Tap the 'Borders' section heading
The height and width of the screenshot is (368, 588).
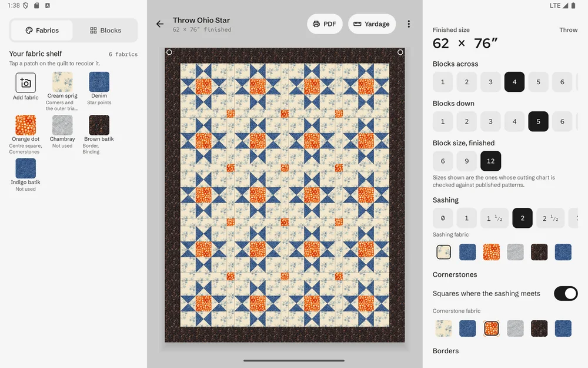(446, 351)
